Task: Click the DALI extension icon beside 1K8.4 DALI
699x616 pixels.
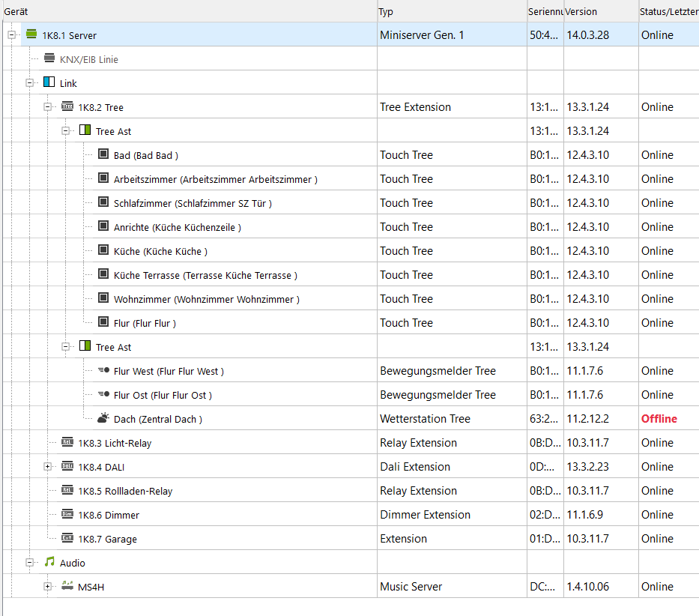Action: click(x=67, y=466)
